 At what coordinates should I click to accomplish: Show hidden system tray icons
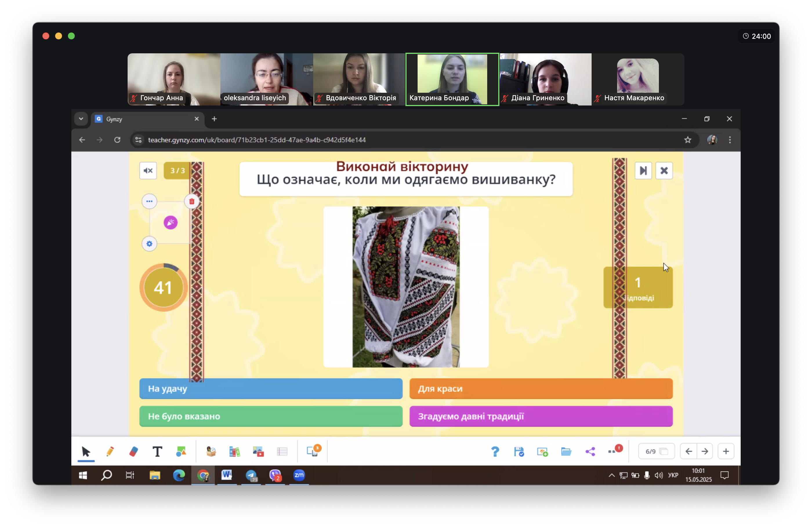(x=611, y=475)
